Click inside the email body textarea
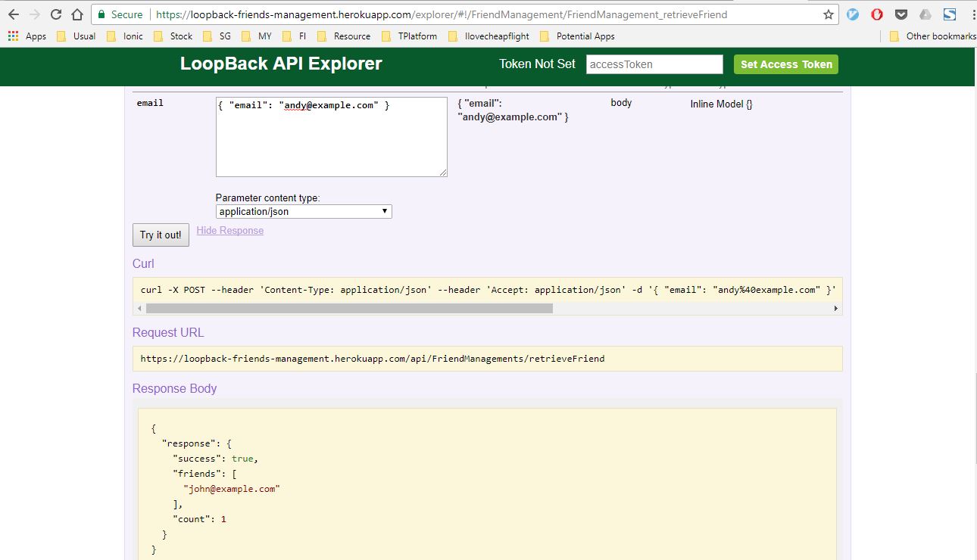This screenshot has height=560, width=977. tap(331, 137)
